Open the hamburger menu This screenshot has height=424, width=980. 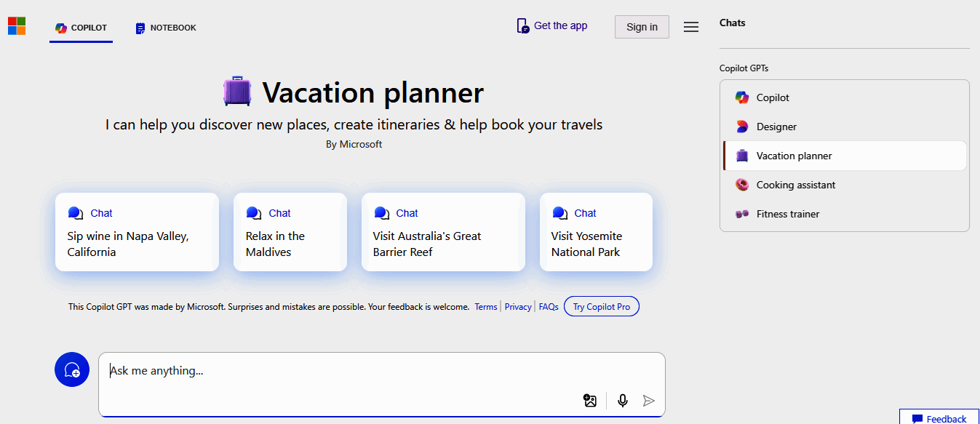691,27
